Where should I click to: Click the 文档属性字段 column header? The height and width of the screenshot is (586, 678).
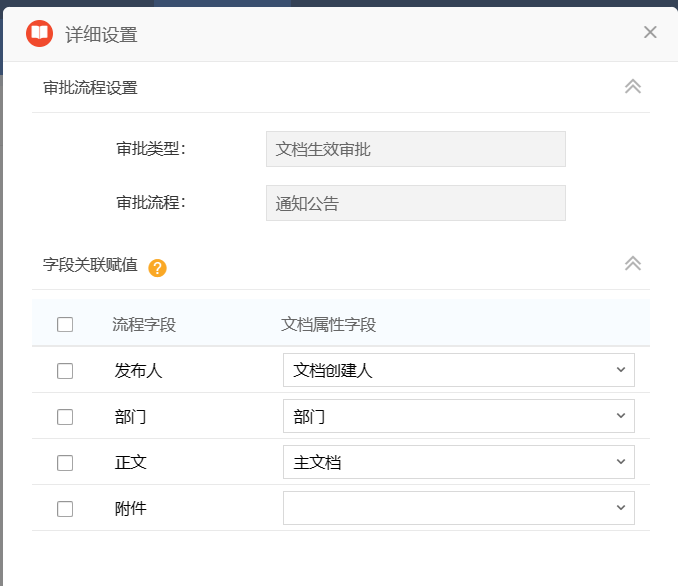pyautogui.click(x=329, y=324)
